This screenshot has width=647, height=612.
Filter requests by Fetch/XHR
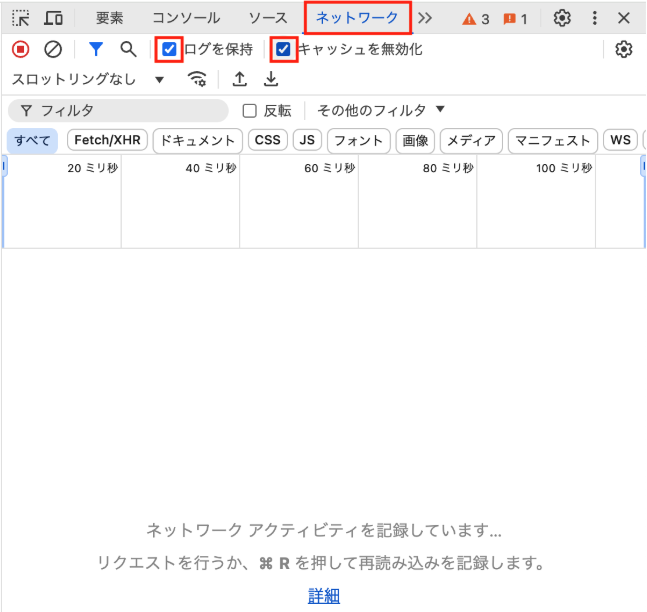click(x=107, y=141)
